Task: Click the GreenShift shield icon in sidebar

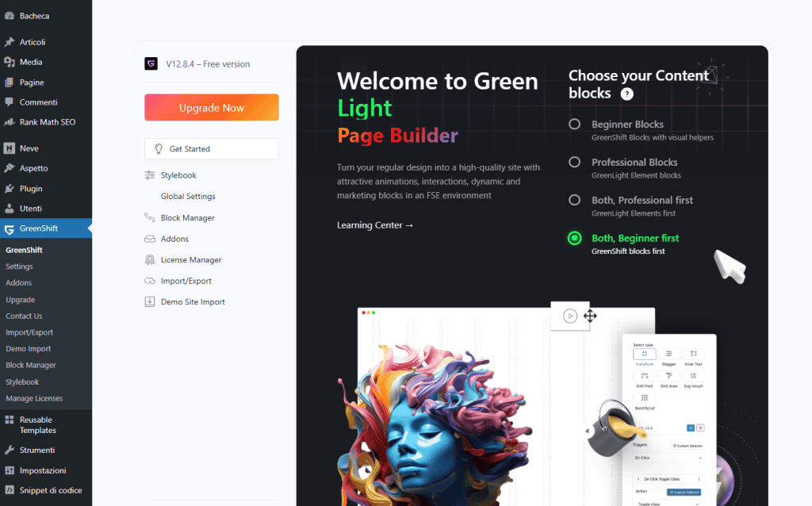Action: [10, 229]
